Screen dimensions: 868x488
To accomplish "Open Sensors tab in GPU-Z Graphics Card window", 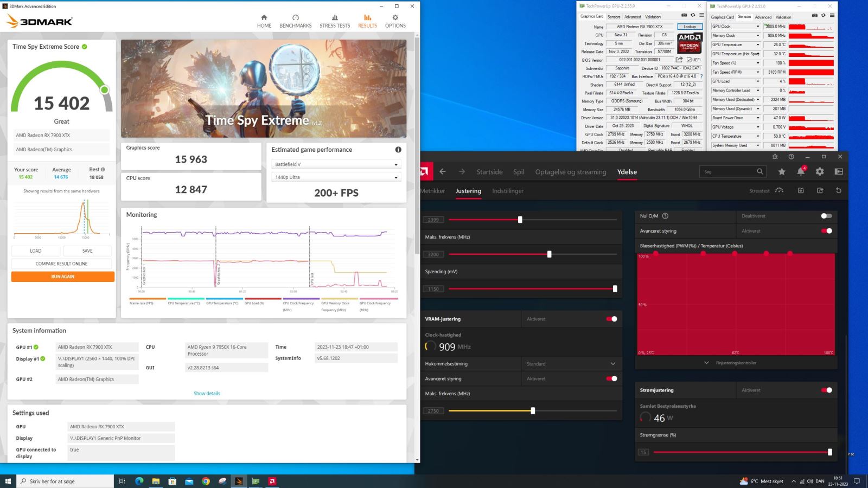I will [x=614, y=17].
